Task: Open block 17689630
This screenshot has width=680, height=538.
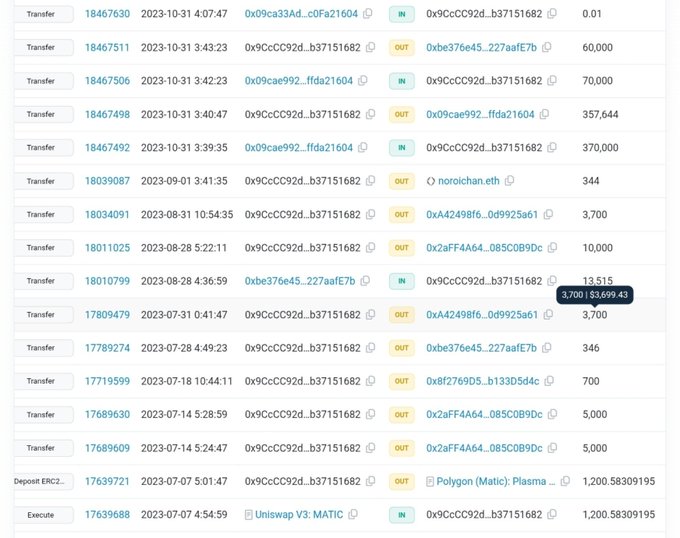Action: click(x=107, y=414)
